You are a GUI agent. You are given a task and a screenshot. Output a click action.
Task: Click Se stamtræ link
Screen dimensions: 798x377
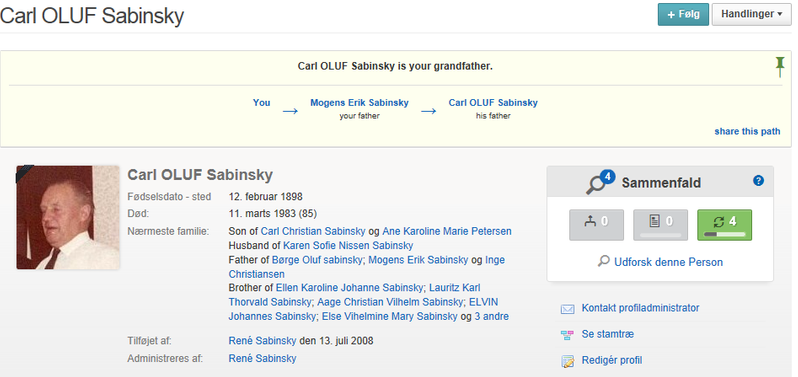[608, 335]
